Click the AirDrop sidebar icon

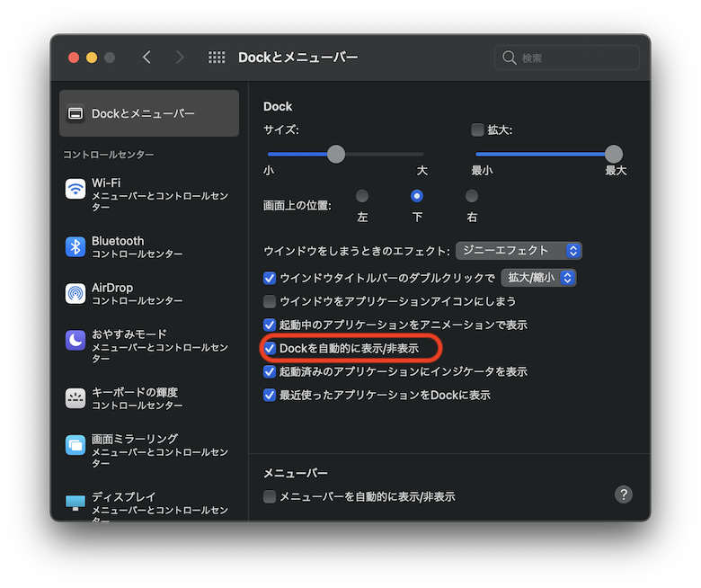click(x=75, y=294)
